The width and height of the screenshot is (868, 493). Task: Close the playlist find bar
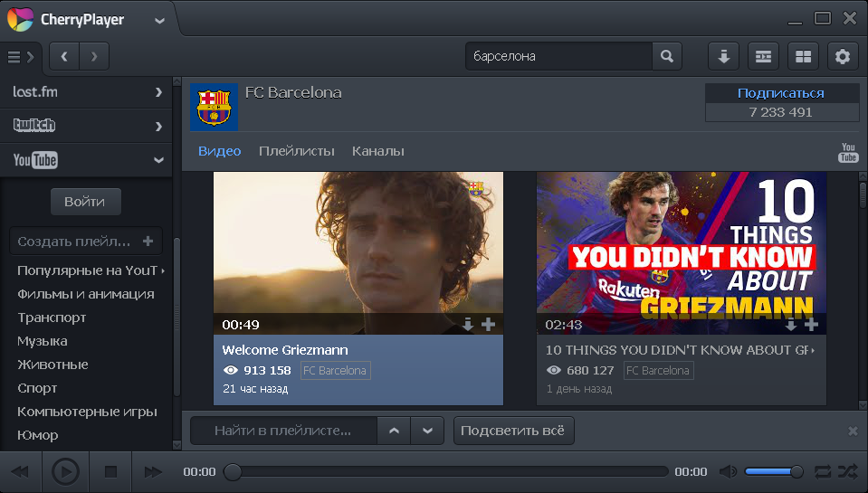point(853,431)
